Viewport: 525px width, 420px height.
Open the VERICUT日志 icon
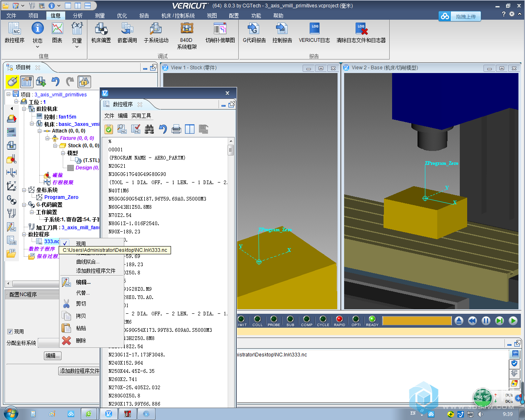point(315,32)
